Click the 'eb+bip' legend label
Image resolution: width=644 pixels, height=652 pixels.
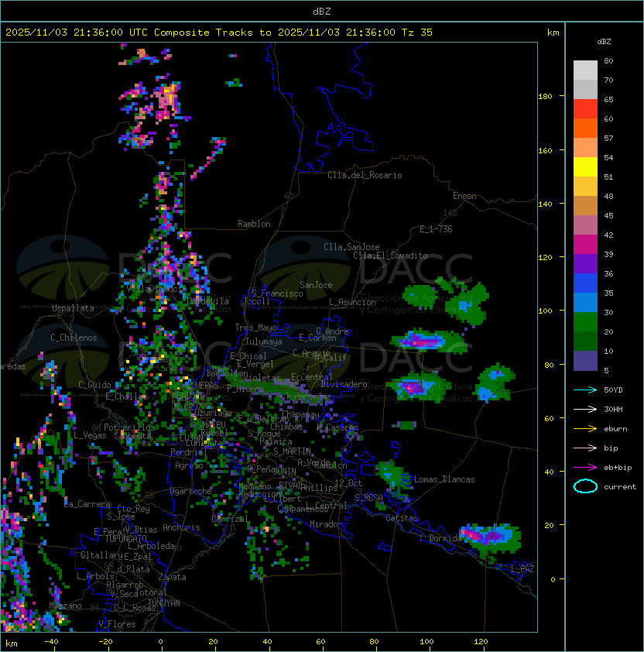[x=618, y=468]
